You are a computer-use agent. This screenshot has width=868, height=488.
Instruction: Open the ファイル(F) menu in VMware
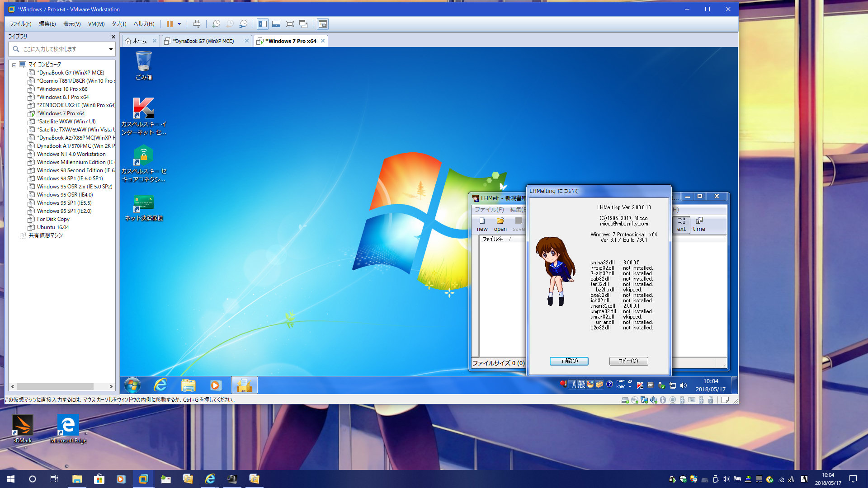click(x=21, y=24)
